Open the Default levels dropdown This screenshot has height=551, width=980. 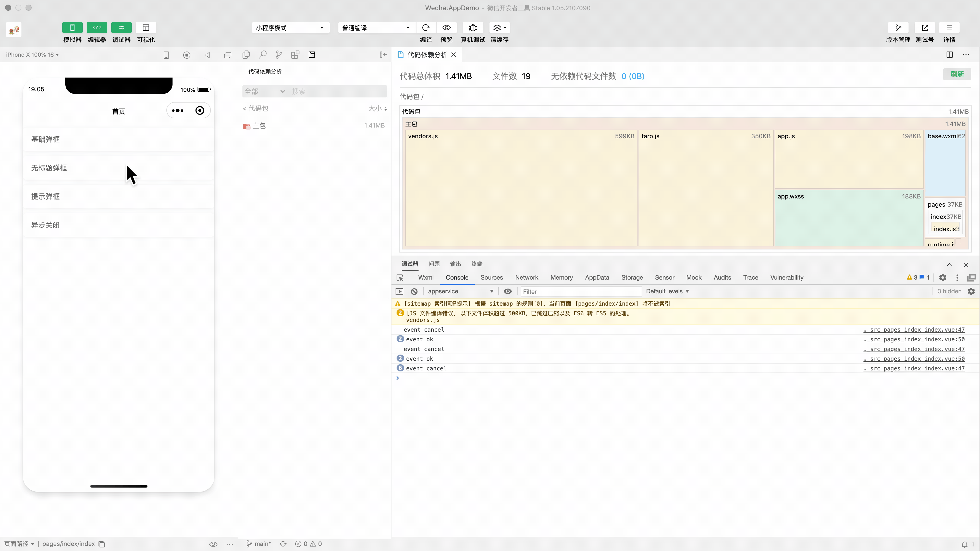coord(668,291)
